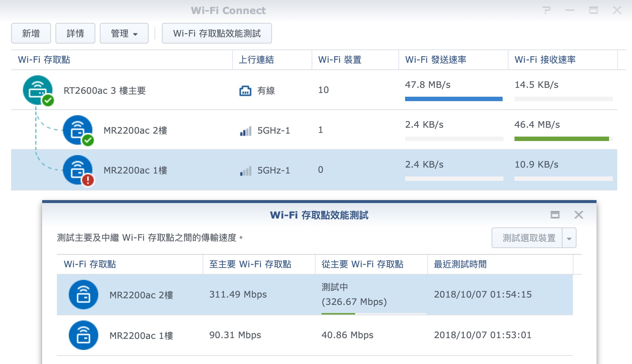Image resolution: width=632 pixels, height=364 pixels.
Task: Sort by 最近測試時間 column header
Action: [460, 264]
